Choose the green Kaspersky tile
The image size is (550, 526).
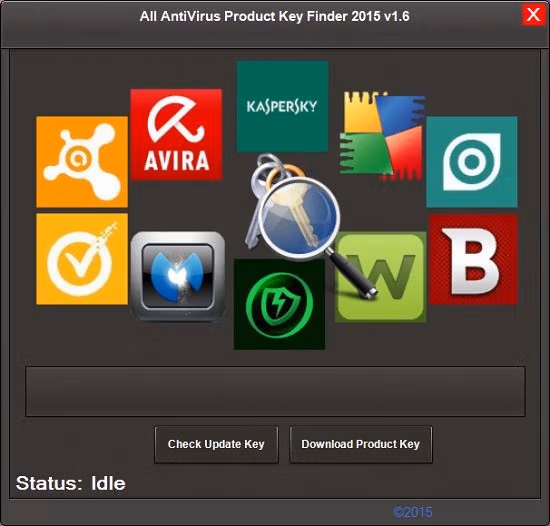(x=282, y=106)
